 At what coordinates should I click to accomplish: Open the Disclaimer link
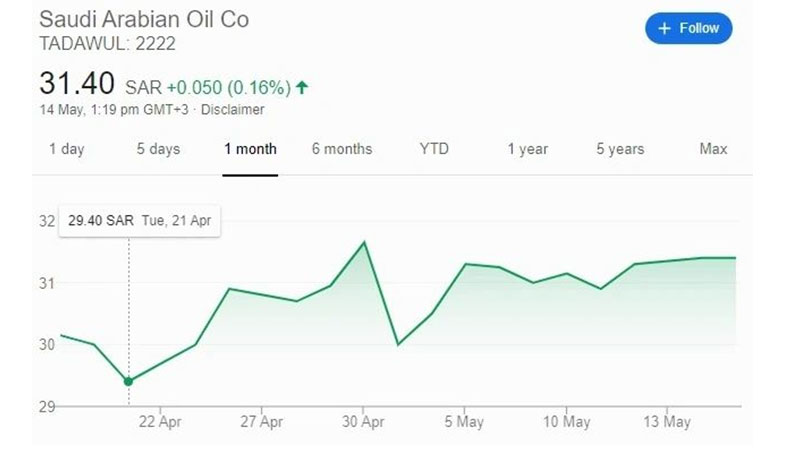pyautogui.click(x=233, y=110)
